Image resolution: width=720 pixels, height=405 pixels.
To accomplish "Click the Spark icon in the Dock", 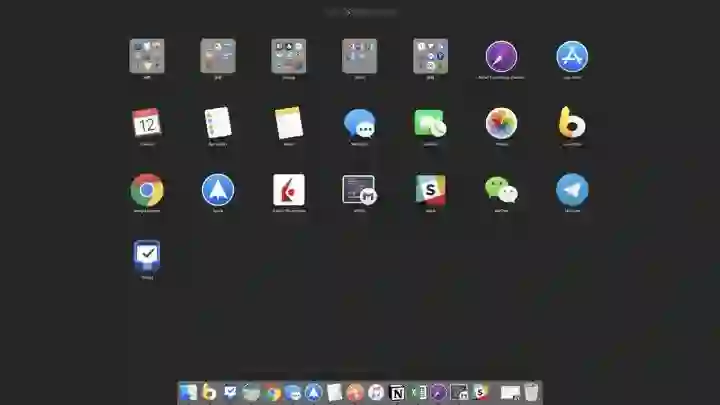I will click(314, 393).
